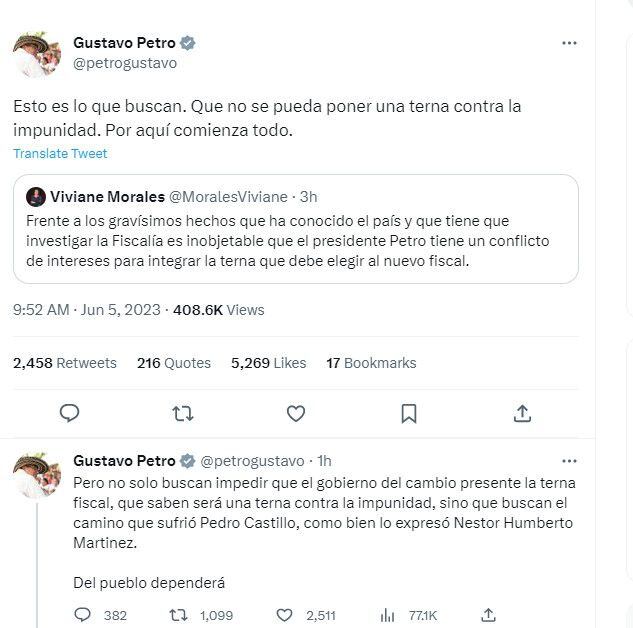View the 5,269 Likes list
Viewport: 633px width, 628px height.
point(268,363)
